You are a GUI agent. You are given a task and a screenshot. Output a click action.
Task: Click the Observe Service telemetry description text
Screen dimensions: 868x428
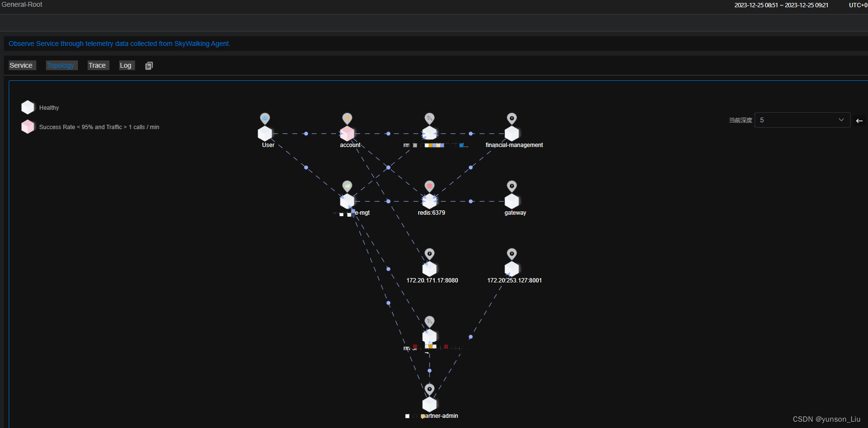(120, 44)
